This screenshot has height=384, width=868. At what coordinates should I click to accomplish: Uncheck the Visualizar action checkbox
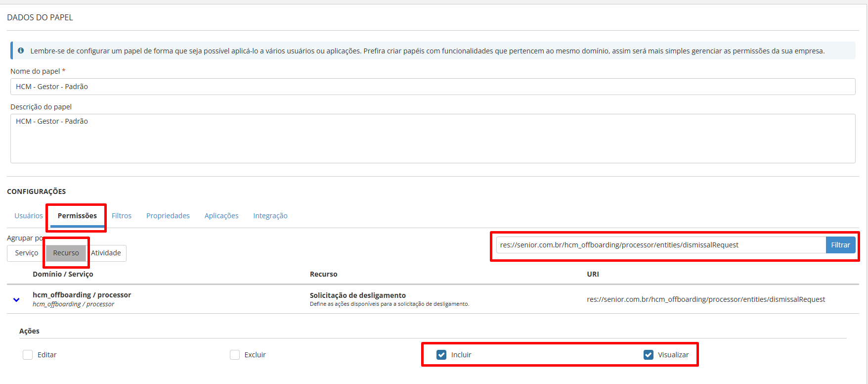649,355
